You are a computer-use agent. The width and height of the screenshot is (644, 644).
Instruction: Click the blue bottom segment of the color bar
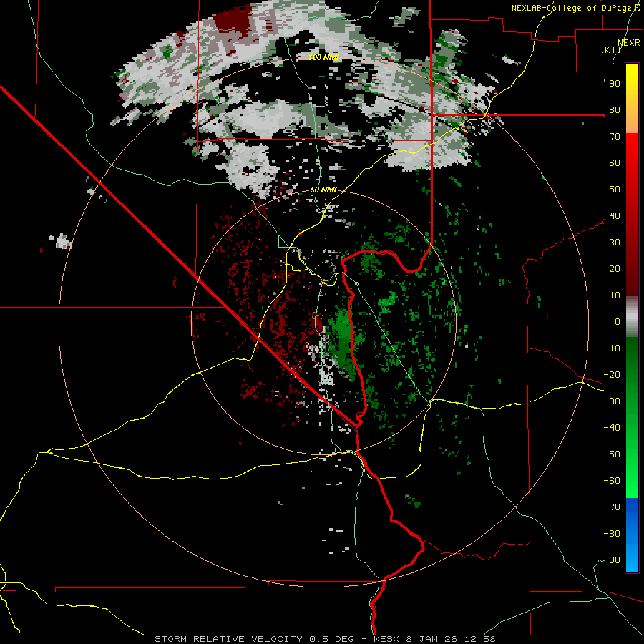(x=632, y=535)
